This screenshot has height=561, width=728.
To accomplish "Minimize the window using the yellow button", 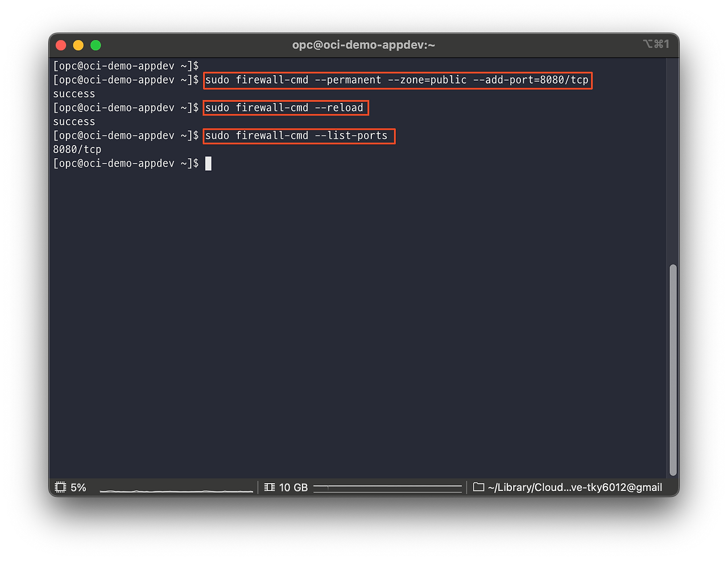I will [x=78, y=45].
